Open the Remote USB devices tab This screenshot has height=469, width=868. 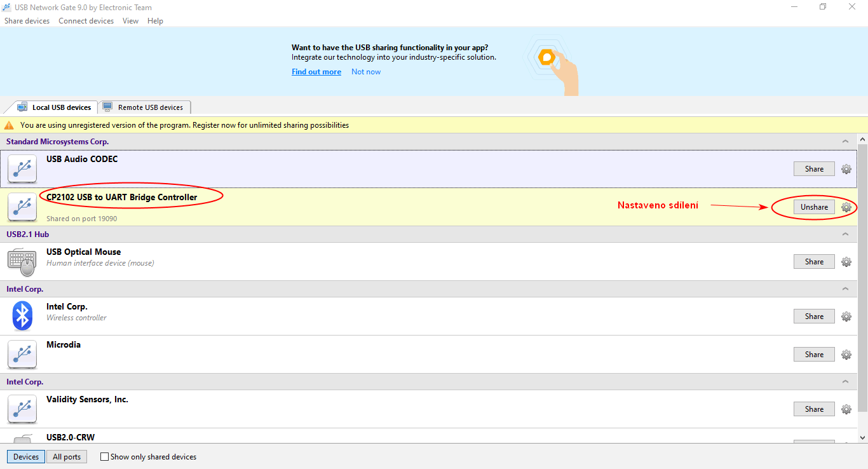point(145,107)
